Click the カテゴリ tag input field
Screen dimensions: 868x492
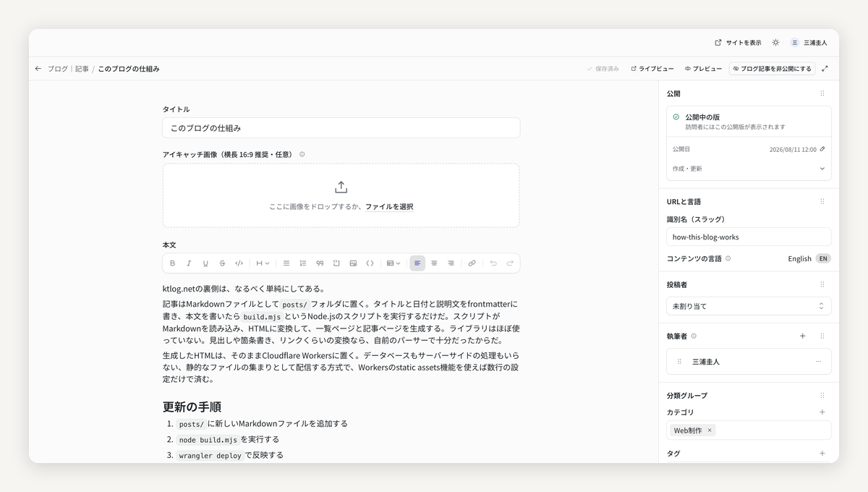point(749,430)
